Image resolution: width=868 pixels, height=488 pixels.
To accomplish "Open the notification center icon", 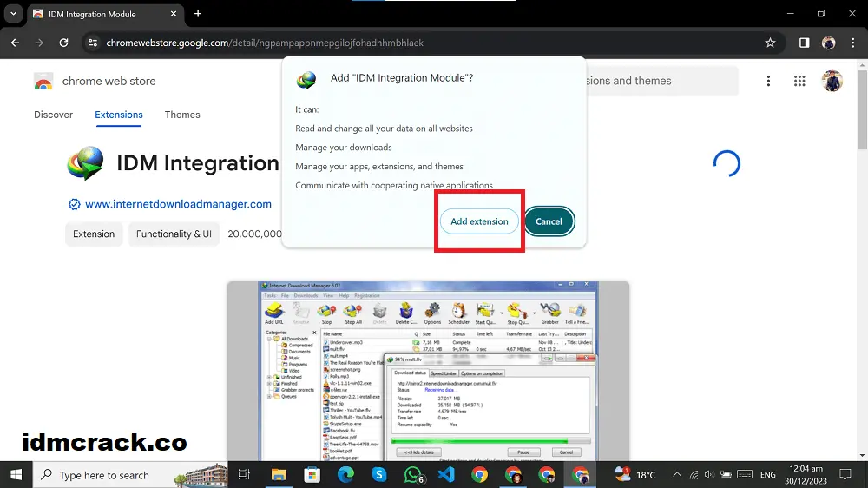I will click(845, 475).
